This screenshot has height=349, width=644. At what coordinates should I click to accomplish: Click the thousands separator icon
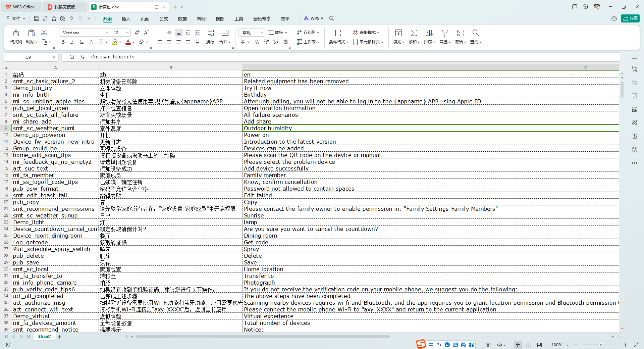(266, 42)
